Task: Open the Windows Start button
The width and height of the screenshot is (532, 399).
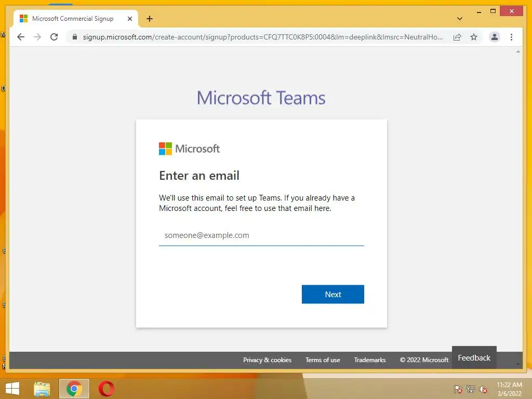Action: pos(12,389)
